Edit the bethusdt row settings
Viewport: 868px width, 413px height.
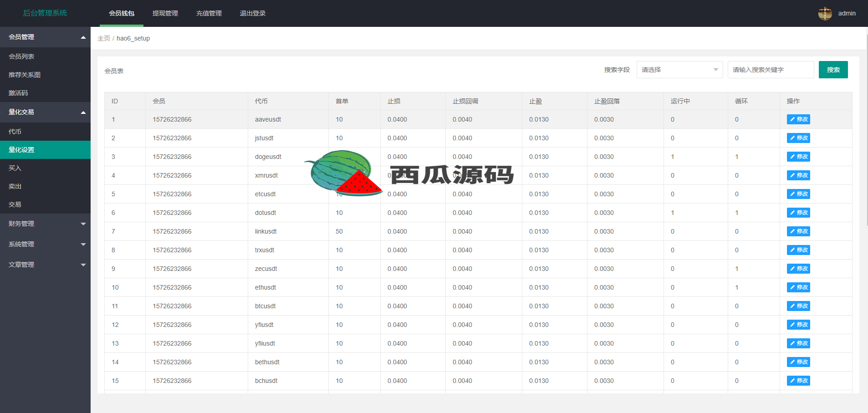coord(798,362)
